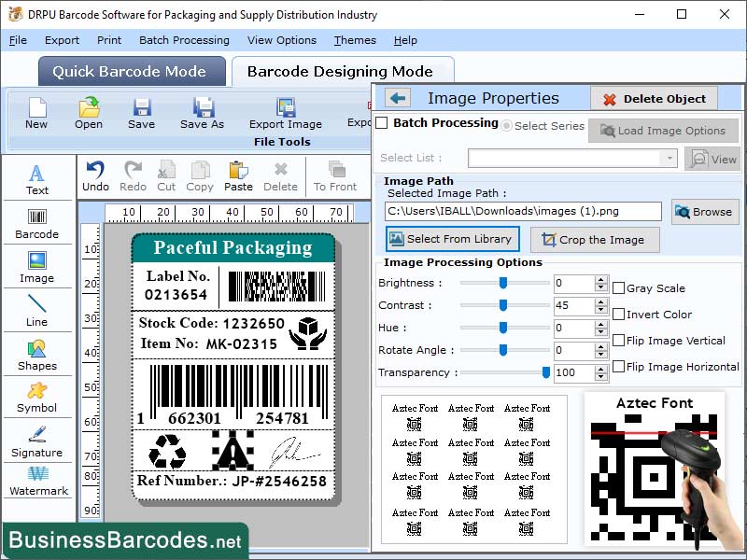
Task: Increase the Rotate Angle value
Action: point(601,346)
